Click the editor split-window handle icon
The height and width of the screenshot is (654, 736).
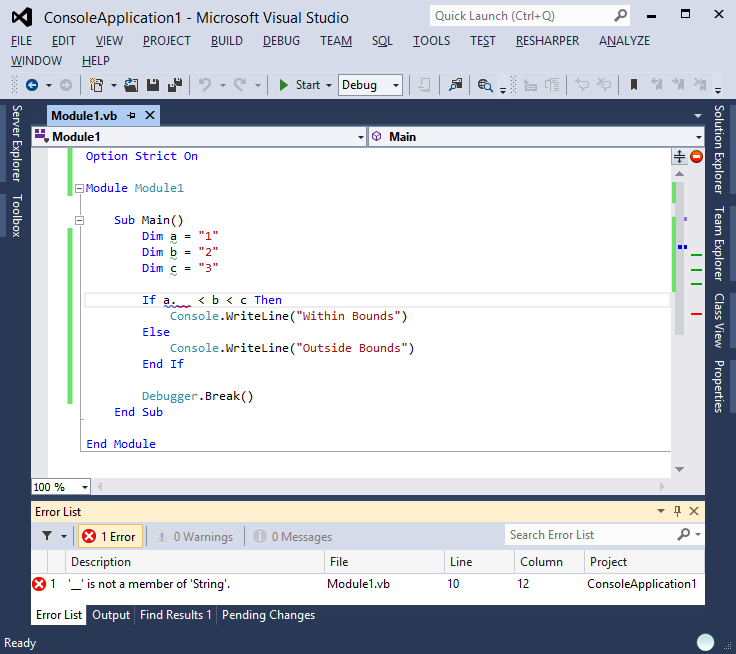[x=679, y=156]
